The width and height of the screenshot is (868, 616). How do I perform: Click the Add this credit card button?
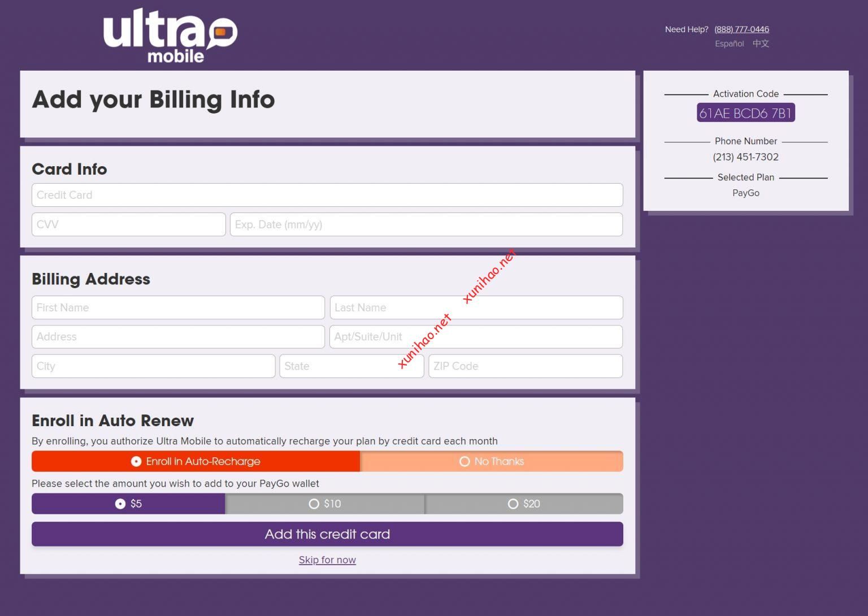point(327,534)
